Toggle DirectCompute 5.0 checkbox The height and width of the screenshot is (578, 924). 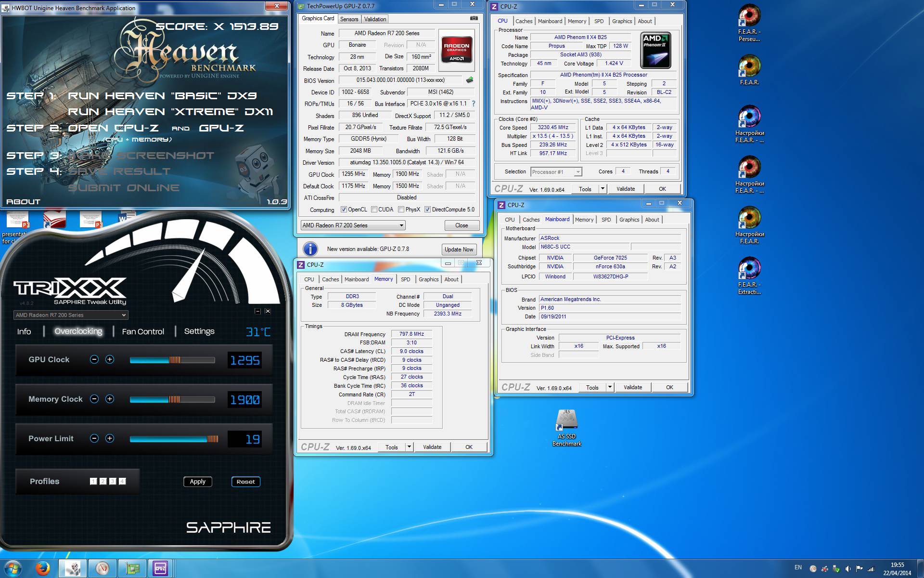coord(427,210)
